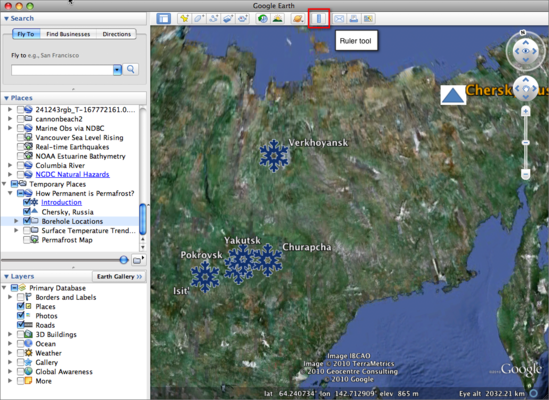Open the planet switcher (Saturn) icon

(298, 19)
